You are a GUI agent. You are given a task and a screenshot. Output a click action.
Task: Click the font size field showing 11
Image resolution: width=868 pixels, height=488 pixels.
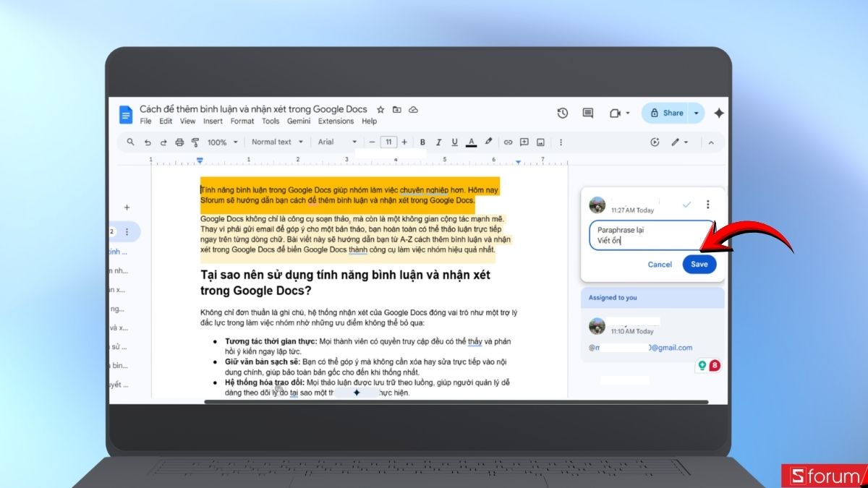(x=388, y=142)
